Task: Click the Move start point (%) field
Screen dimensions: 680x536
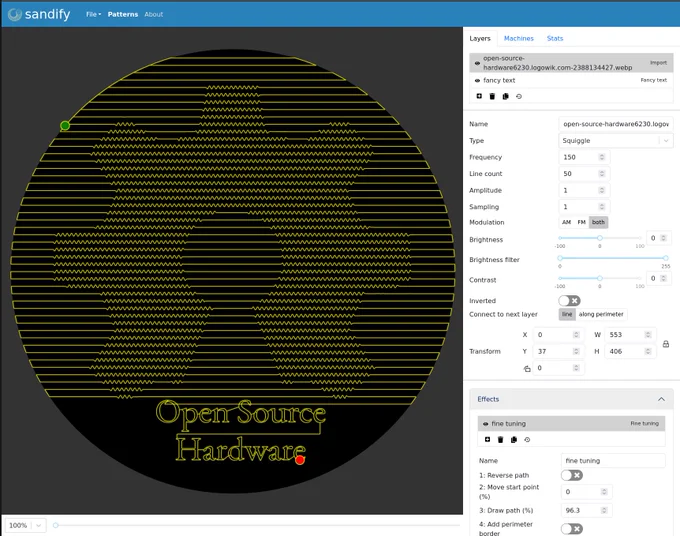Action: point(587,492)
